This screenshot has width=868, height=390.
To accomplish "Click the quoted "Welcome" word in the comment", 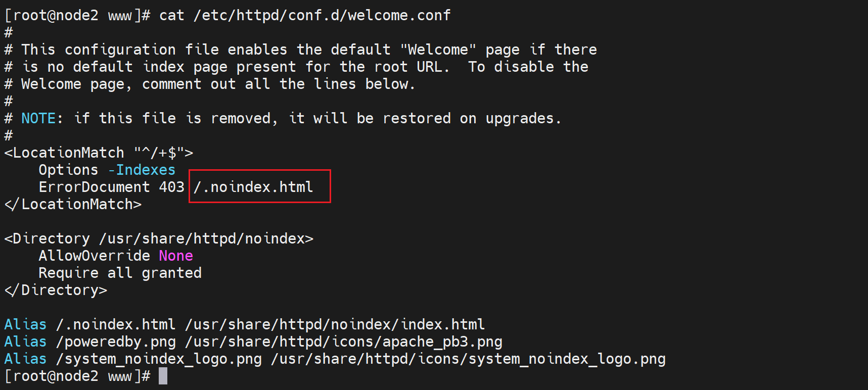I will pyautogui.click(x=438, y=50).
